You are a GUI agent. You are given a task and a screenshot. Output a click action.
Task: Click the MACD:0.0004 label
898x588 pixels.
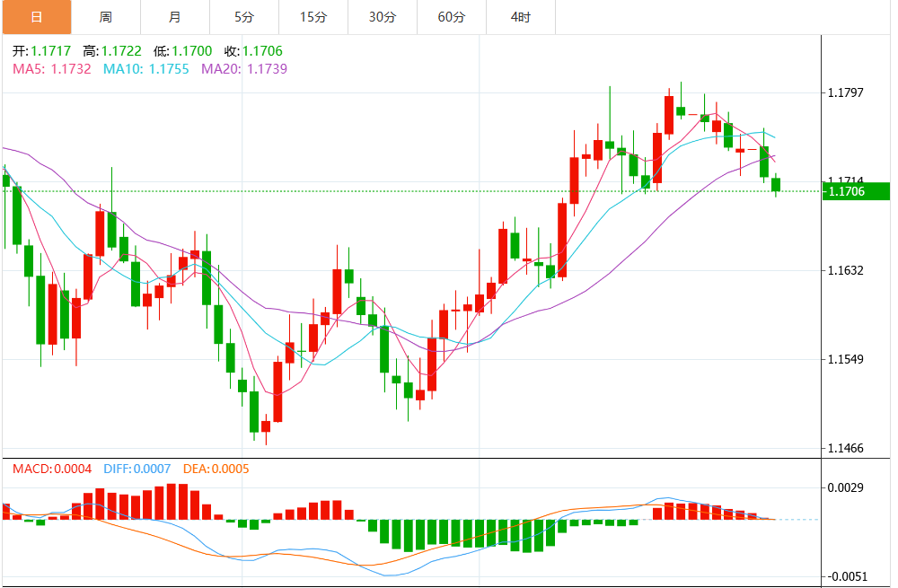[52, 469]
